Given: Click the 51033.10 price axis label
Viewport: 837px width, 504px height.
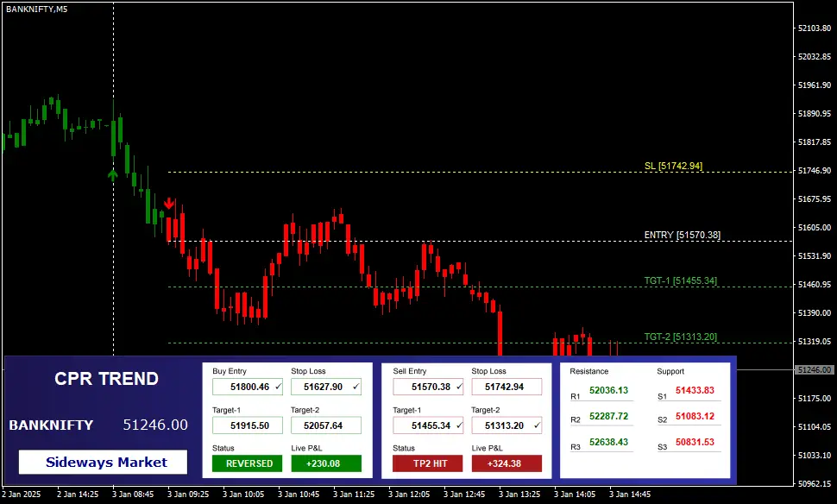Looking at the screenshot, I should click(x=815, y=456).
